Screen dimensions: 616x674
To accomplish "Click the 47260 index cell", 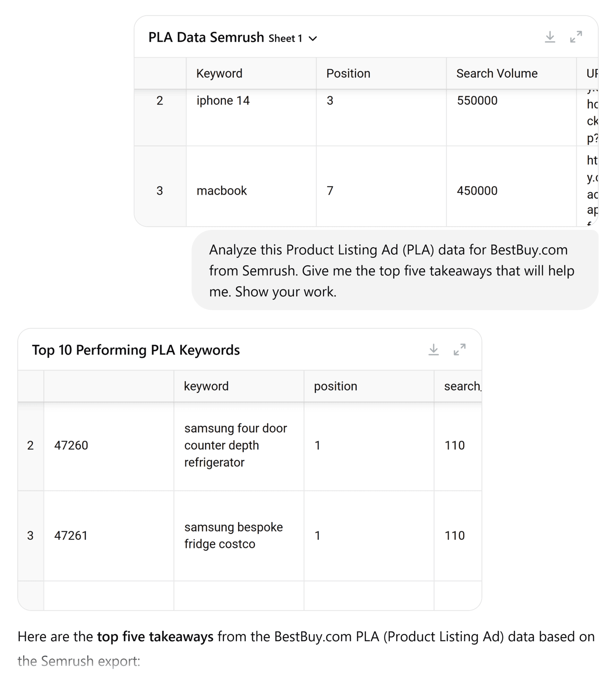I will pos(71,445).
